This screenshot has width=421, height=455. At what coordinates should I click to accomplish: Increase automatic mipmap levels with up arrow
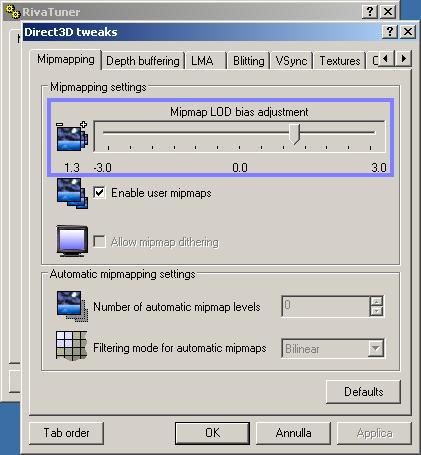376,301
